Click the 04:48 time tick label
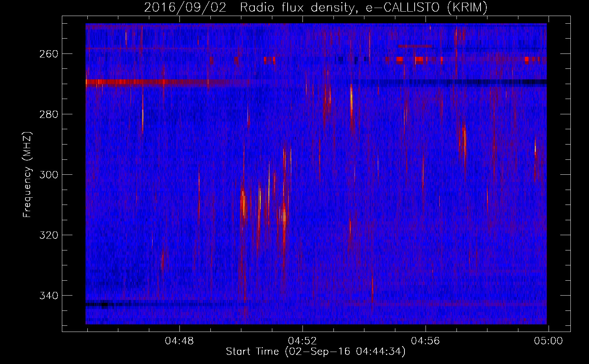This screenshot has width=589, height=364. (179, 341)
